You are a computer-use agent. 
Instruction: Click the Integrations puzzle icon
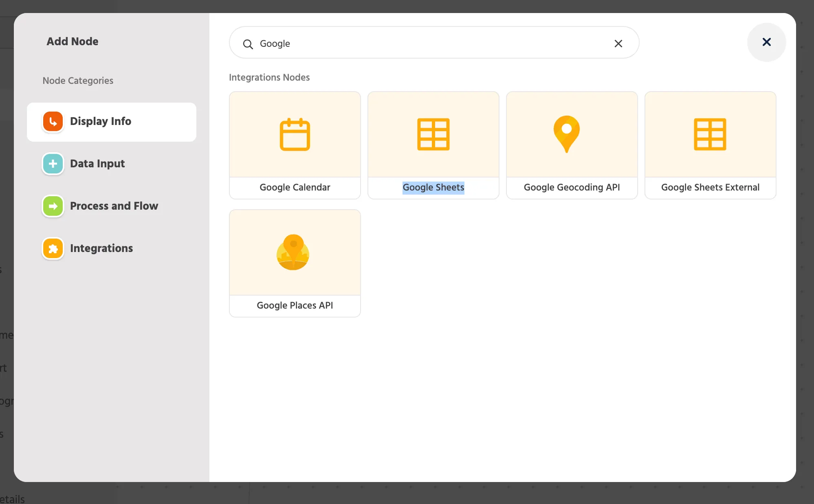pos(53,248)
